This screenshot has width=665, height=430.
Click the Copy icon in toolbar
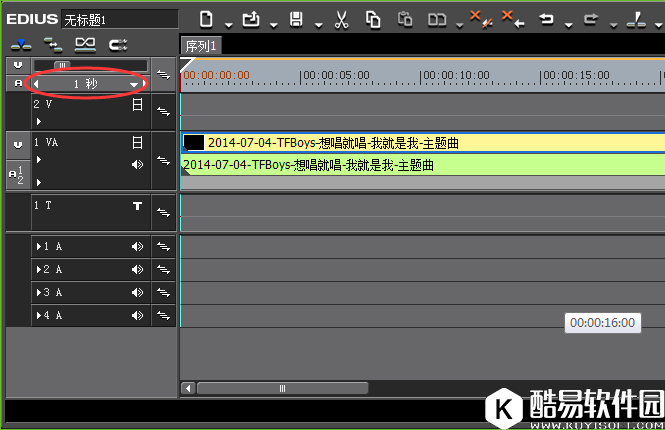pos(373,19)
